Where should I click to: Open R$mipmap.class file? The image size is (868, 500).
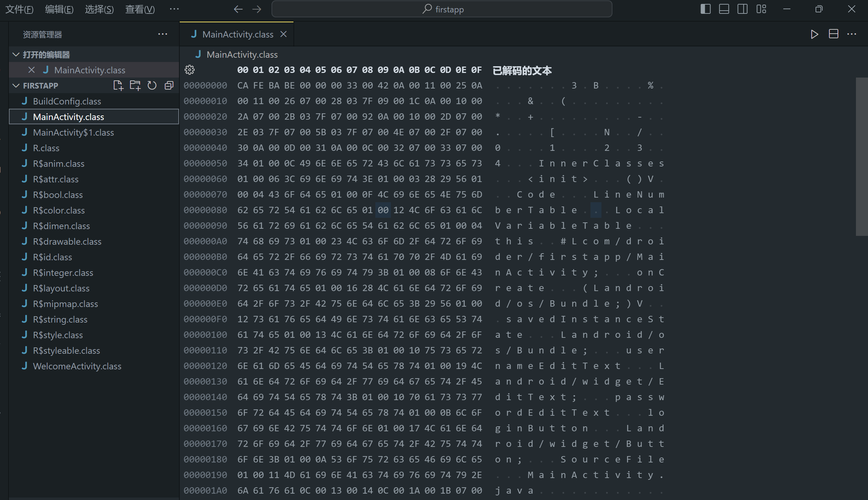[x=94, y=304]
